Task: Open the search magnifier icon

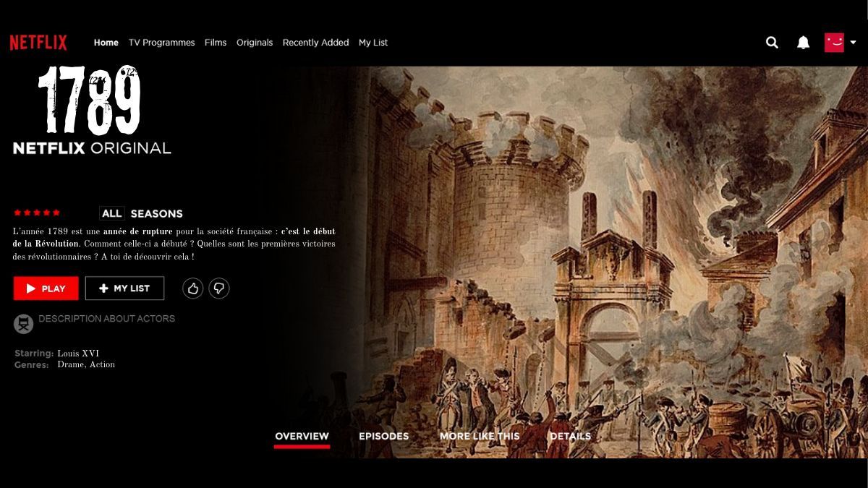Action: click(772, 43)
